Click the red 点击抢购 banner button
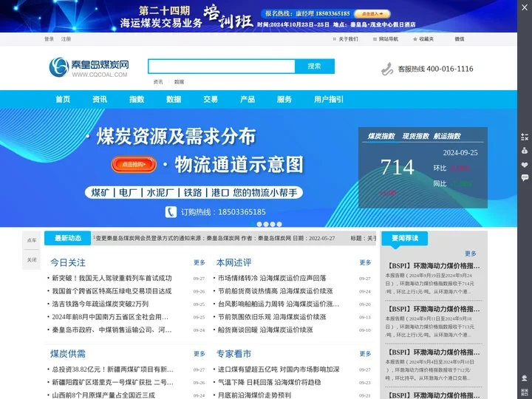532x399 pixels. [134, 165]
